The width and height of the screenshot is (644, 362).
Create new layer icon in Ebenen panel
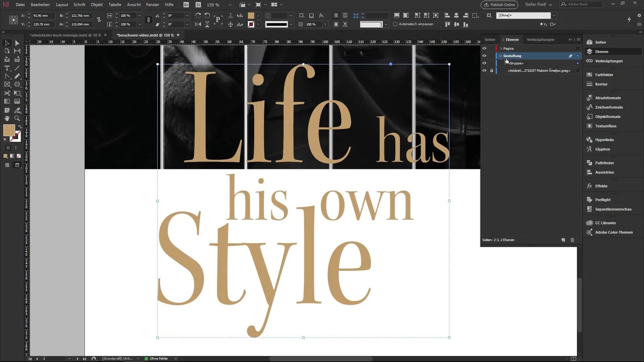pos(563,240)
